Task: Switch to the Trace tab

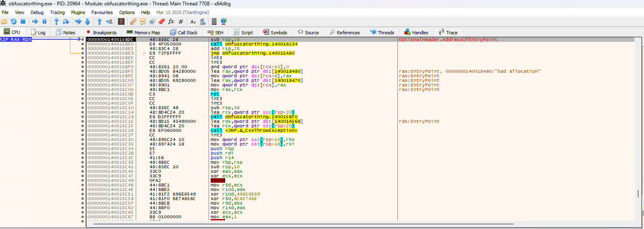Action: pos(448,32)
